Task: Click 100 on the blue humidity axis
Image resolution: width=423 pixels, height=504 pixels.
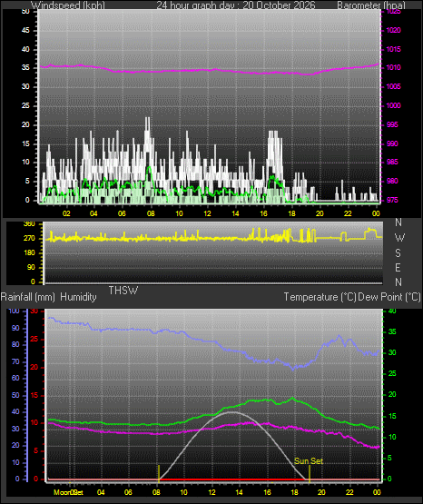Action: click(15, 311)
